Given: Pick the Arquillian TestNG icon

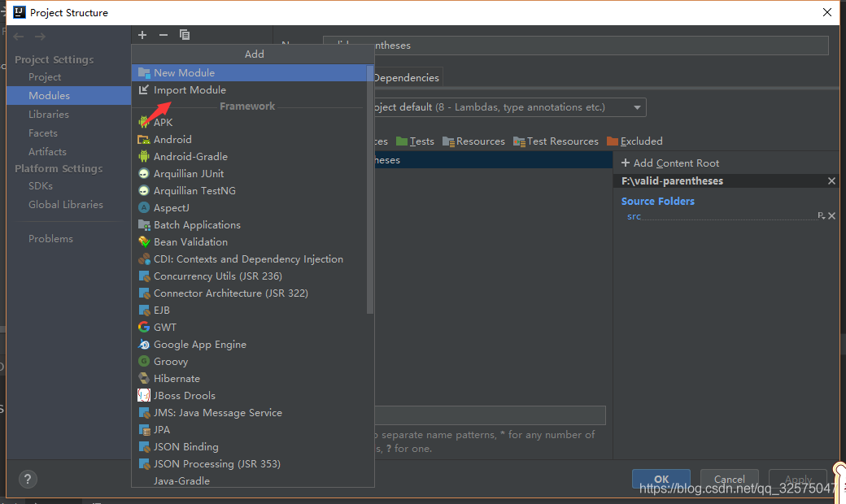Looking at the screenshot, I should [x=143, y=191].
